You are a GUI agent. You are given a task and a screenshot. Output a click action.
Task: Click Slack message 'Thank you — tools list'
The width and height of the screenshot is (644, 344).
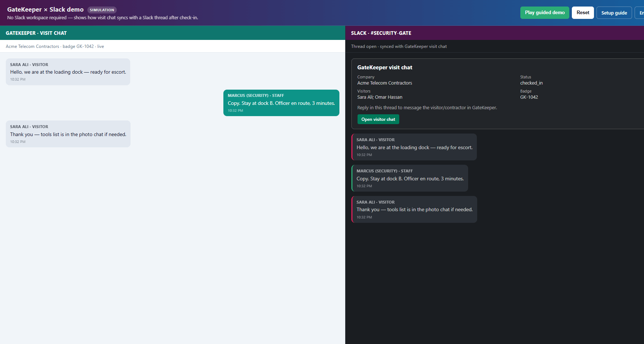(414, 209)
